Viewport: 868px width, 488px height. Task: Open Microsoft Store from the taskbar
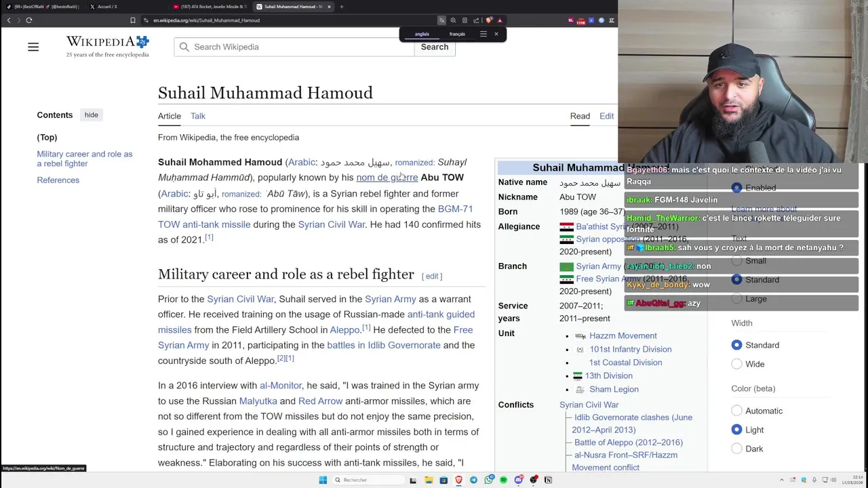(443, 480)
